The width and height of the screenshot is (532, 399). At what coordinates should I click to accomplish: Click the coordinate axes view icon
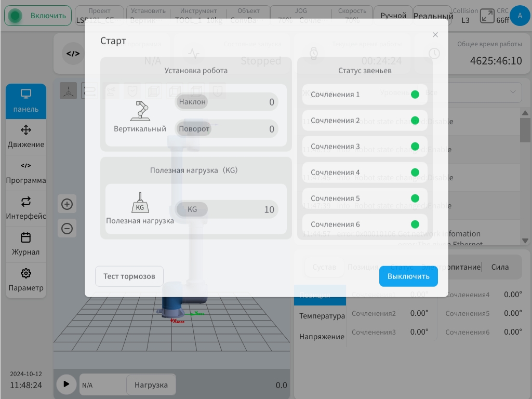coord(68,91)
